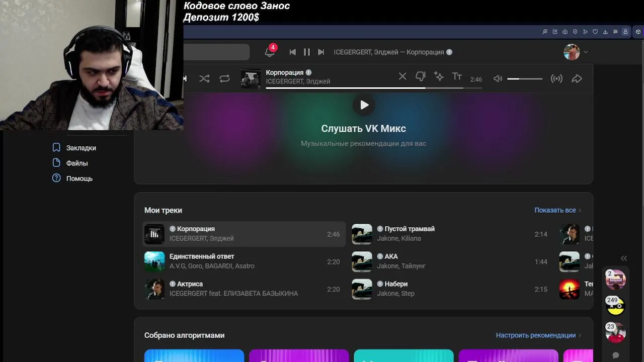Click the user avatar in the header
644x362 pixels.
[x=572, y=52]
